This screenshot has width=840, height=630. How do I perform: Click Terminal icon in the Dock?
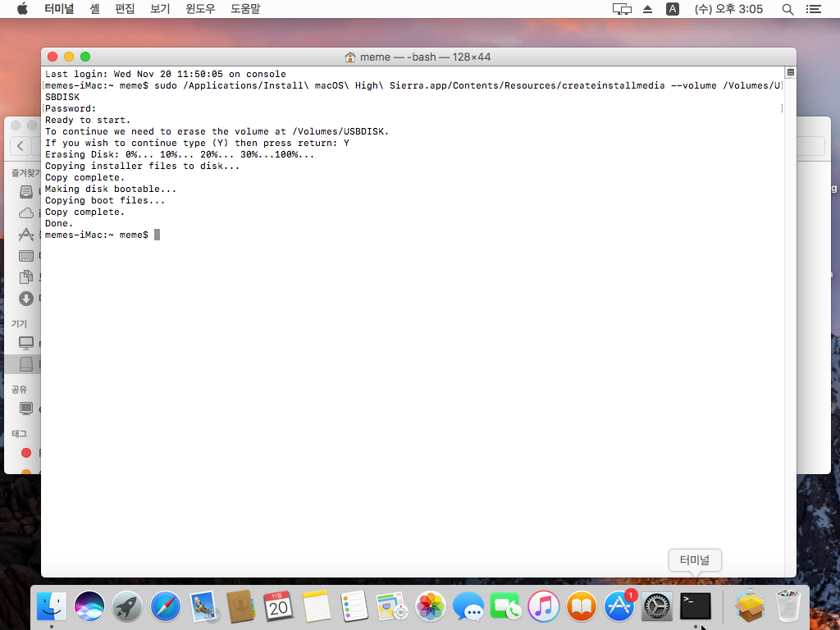(696, 606)
